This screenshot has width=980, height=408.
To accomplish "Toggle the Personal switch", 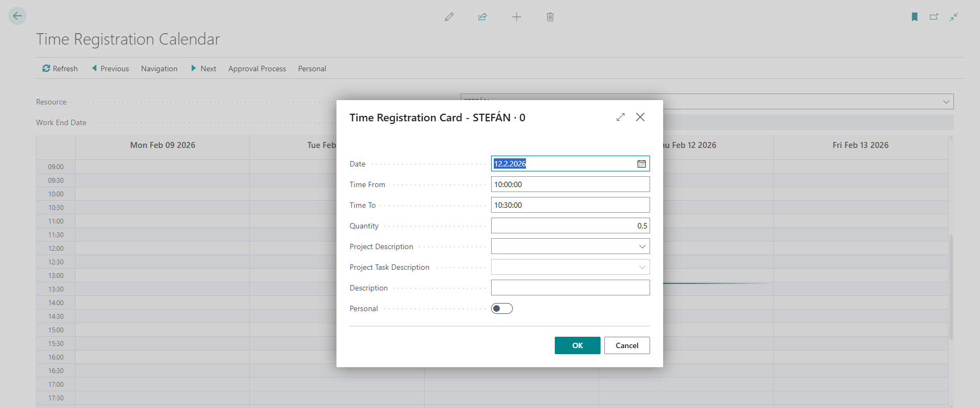I will tap(501, 308).
